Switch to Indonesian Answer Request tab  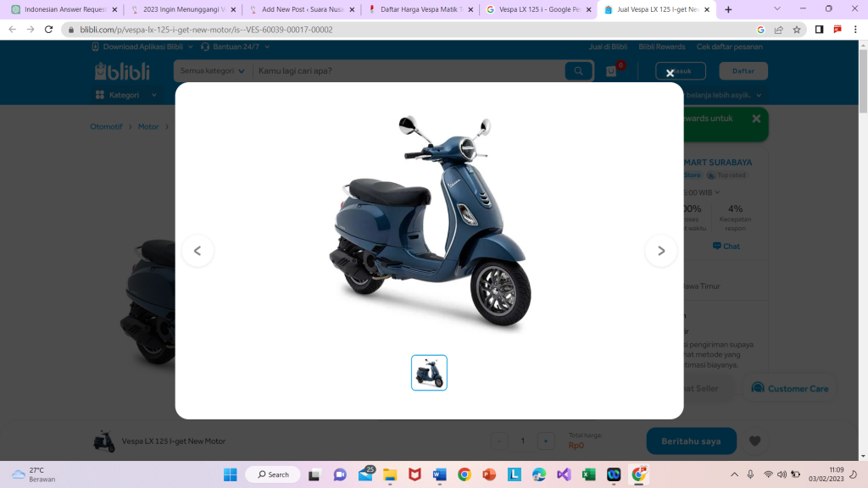64,9
